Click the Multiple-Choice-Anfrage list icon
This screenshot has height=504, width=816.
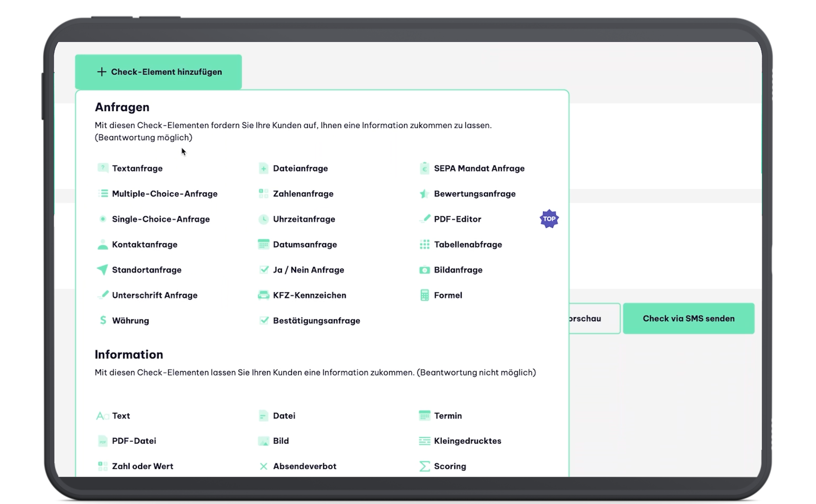(103, 193)
